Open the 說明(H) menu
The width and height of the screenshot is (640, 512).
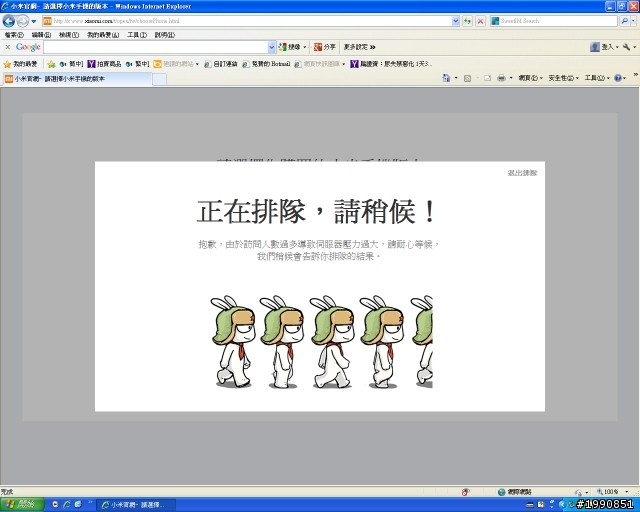point(164,35)
